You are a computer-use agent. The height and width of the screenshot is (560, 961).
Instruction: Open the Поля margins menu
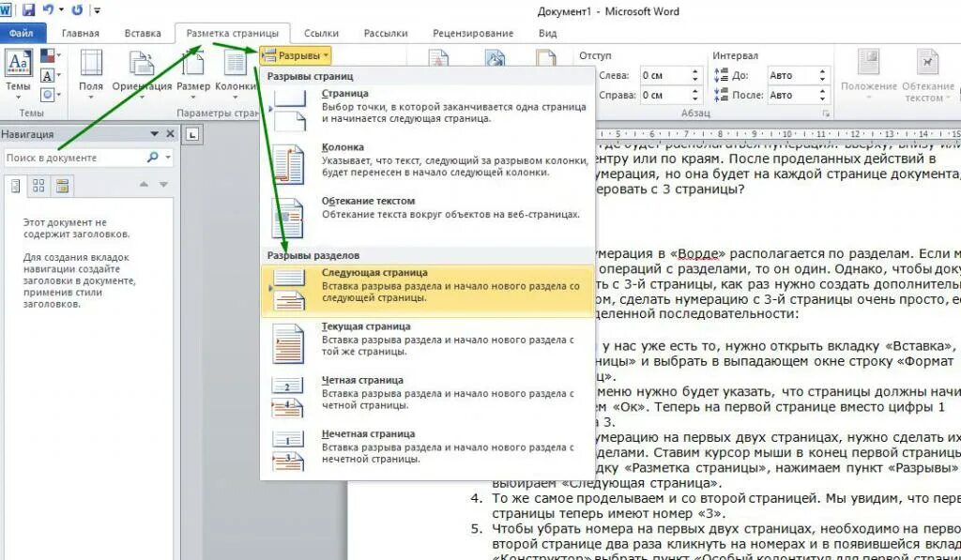91,75
